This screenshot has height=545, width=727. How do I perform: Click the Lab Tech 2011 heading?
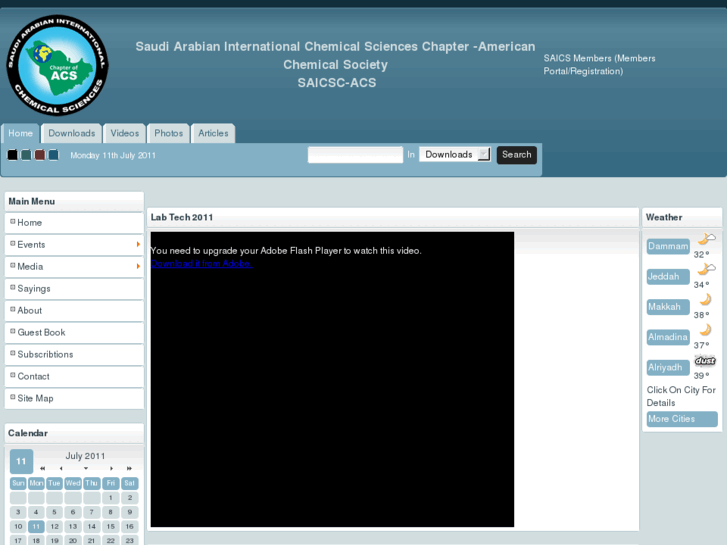[x=182, y=218]
